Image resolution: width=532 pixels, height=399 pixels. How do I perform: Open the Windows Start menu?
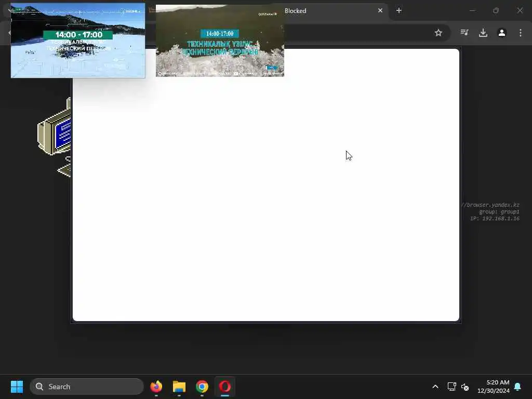17,387
